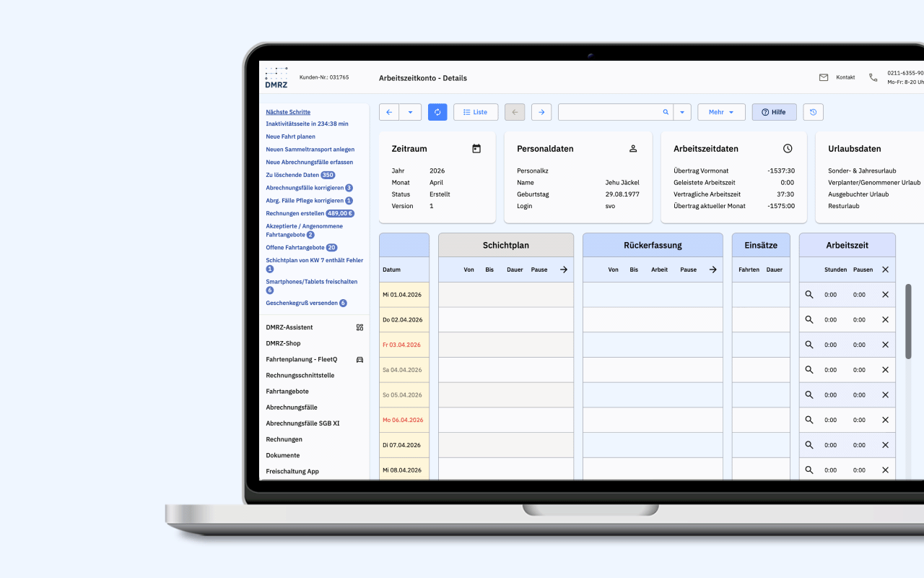Go to the next record arrow button
Image resolution: width=924 pixels, height=578 pixels.
click(x=541, y=112)
